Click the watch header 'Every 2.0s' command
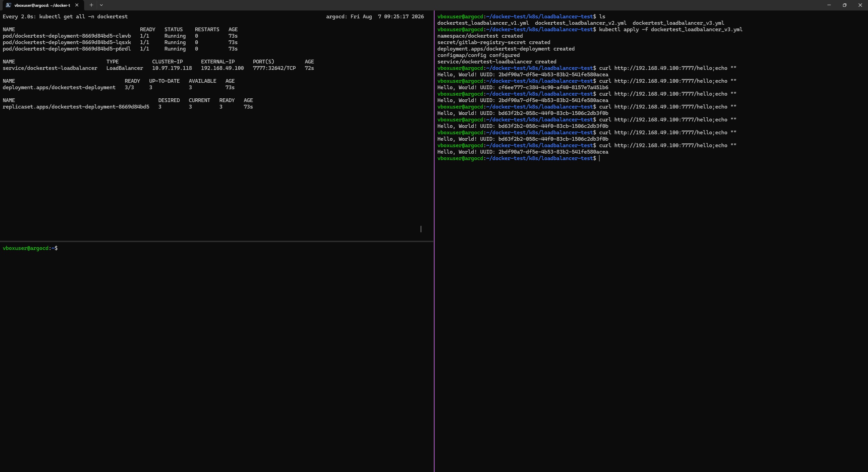 65,17
